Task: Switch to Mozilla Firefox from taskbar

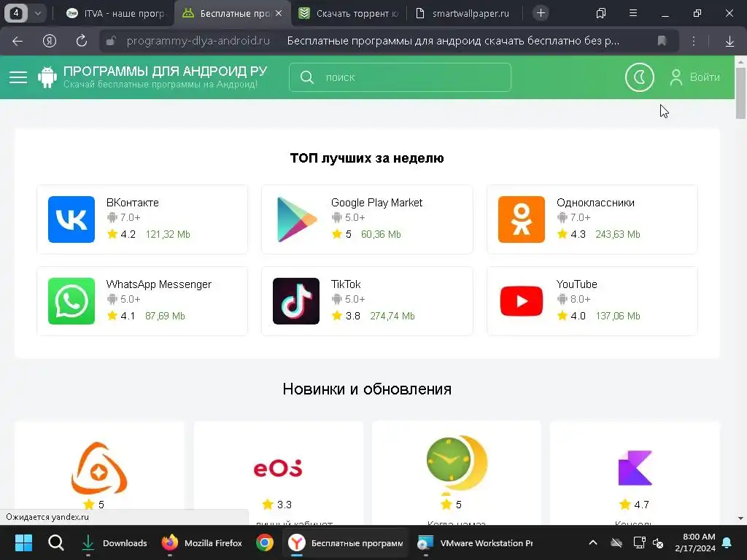Action: click(201, 542)
